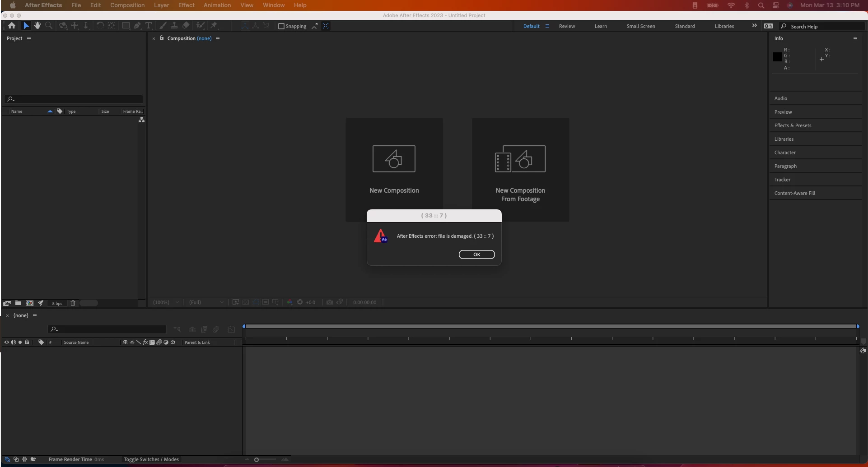Select the Clone Stamp tool
The height and width of the screenshot is (467, 868).
tap(174, 26)
